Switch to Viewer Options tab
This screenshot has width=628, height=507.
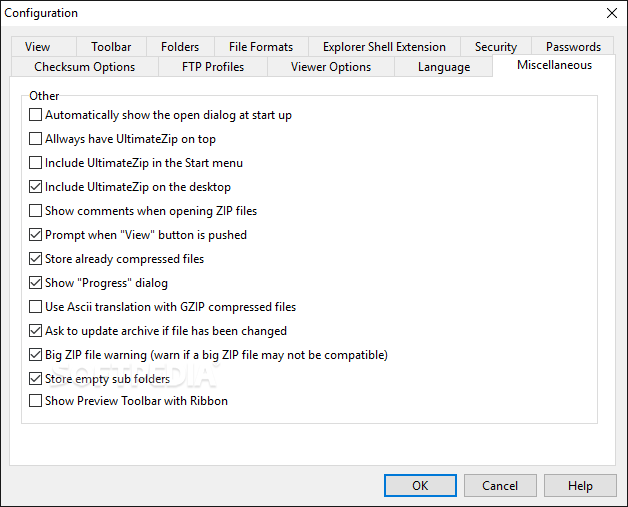click(331, 66)
